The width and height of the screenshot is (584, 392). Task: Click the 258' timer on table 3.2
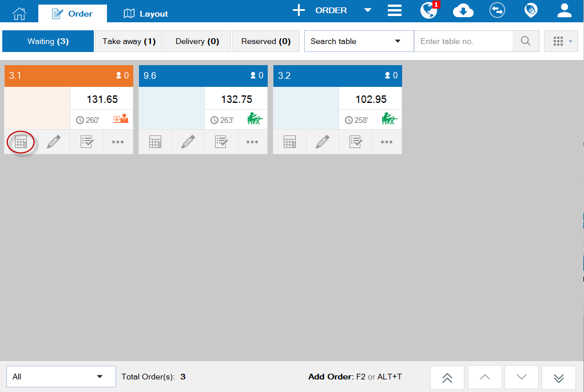click(356, 120)
